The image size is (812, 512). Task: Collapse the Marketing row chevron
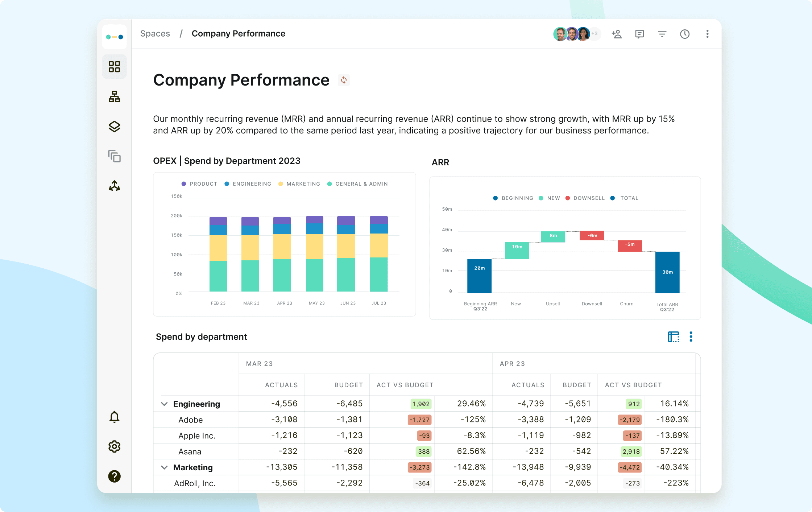pyautogui.click(x=164, y=467)
